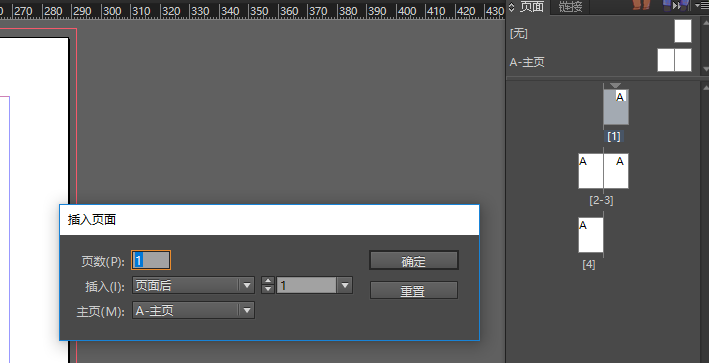Click the 主页(M): label
The width and height of the screenshot is (709, 363).
point(101,312)
